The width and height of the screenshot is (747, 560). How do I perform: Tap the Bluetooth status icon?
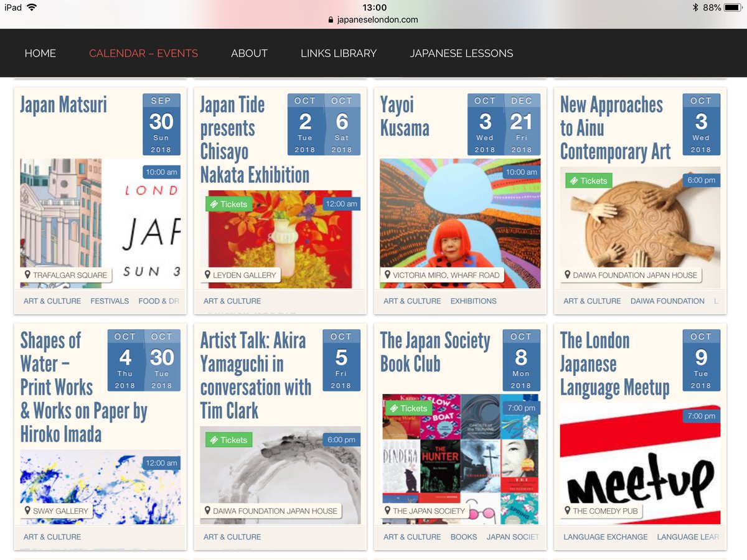coord(695,7)
